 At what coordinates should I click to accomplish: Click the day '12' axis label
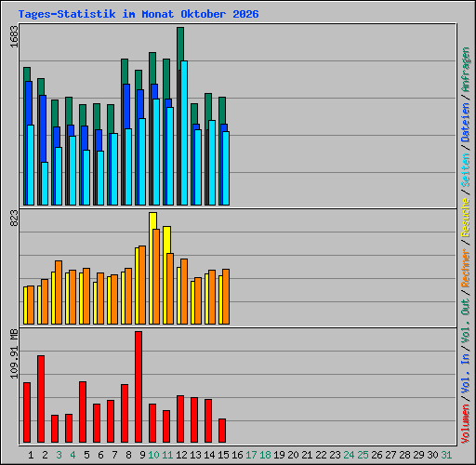coord(181,455)
